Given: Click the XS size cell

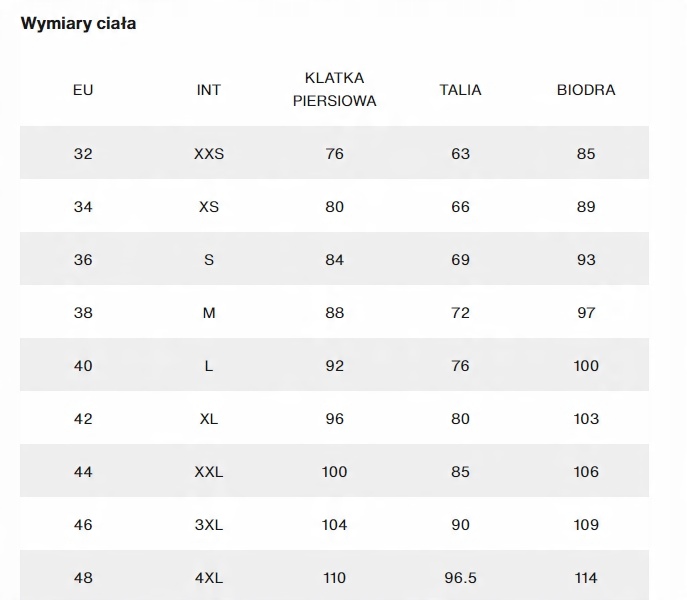Looking at the screenshot, I should [209, 207].
